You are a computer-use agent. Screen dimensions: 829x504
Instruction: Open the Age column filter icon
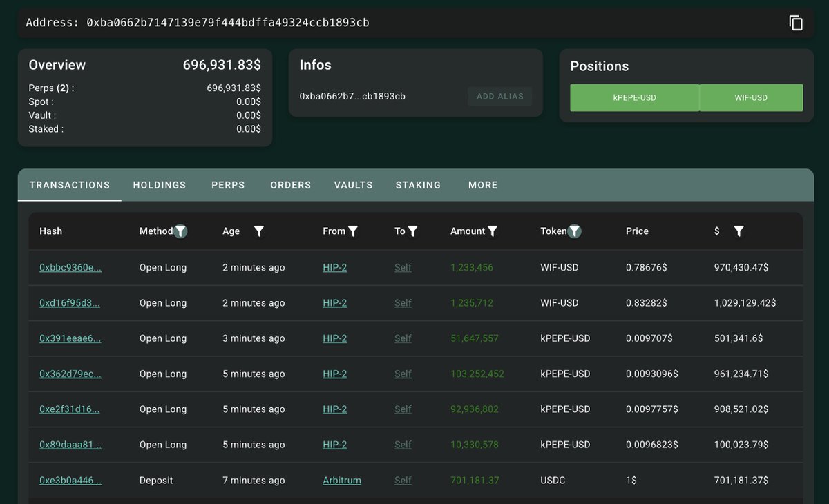coord(259,231)
